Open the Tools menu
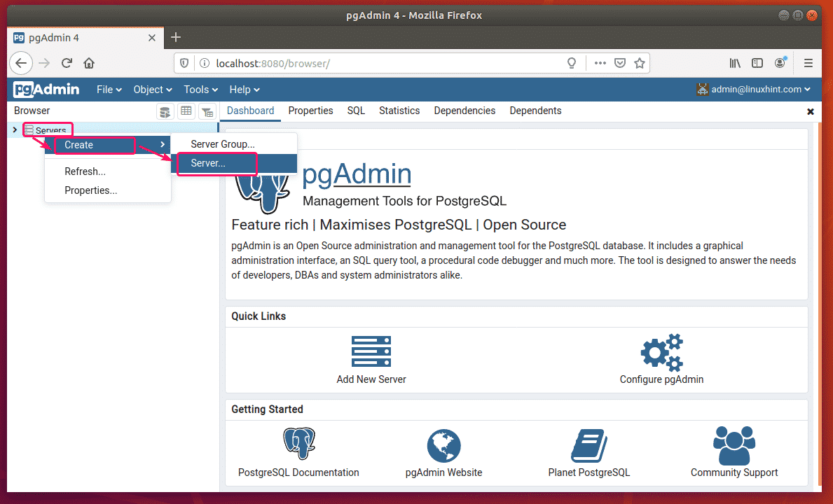Viewport: 833px width, 504px height. 201,90
